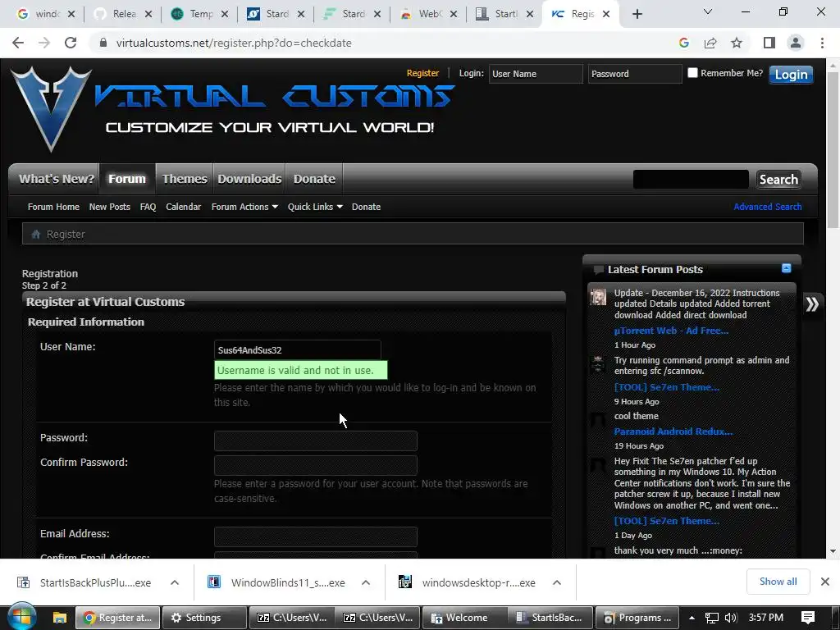Click the volume icon in system tray

coord(731,618)
